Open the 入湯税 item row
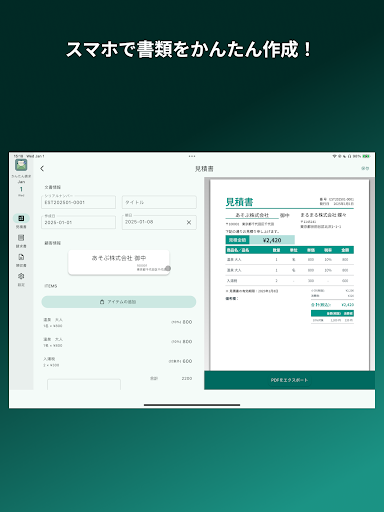The height and width of the screenshot is (512, 384). tap(118, 362)
